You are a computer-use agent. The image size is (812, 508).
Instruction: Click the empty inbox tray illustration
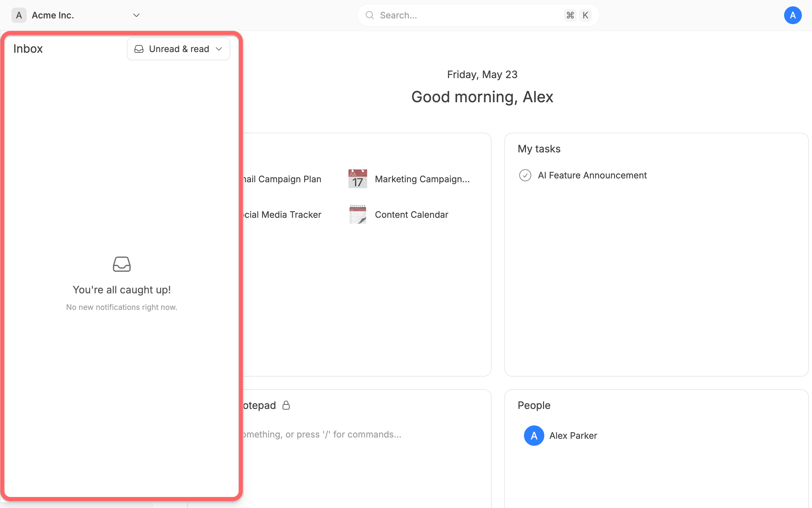pyautogui.click(x=122, y=264)
